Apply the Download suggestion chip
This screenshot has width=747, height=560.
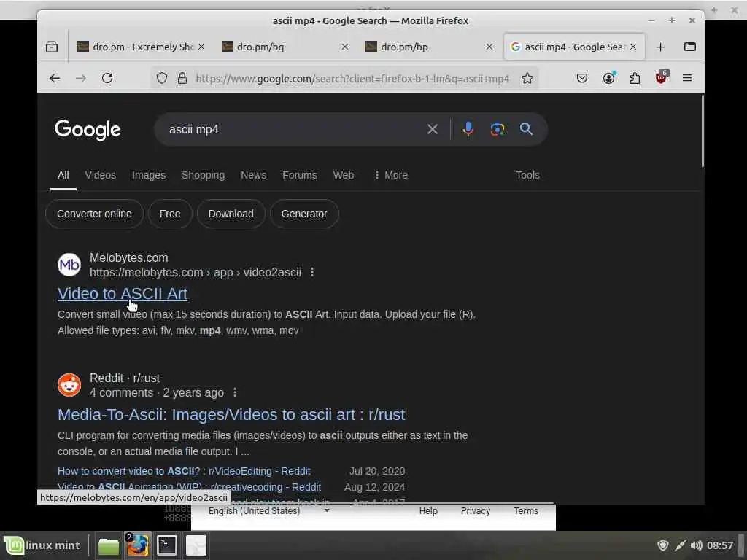(x=231, y=214)
